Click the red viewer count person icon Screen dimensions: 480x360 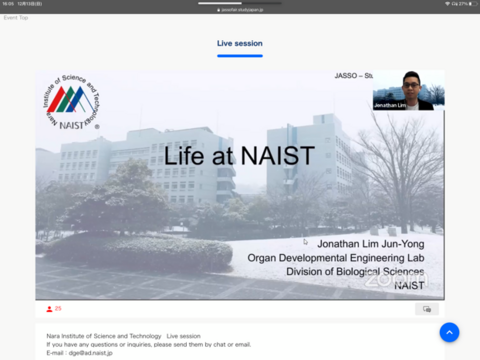click(49, 309)
